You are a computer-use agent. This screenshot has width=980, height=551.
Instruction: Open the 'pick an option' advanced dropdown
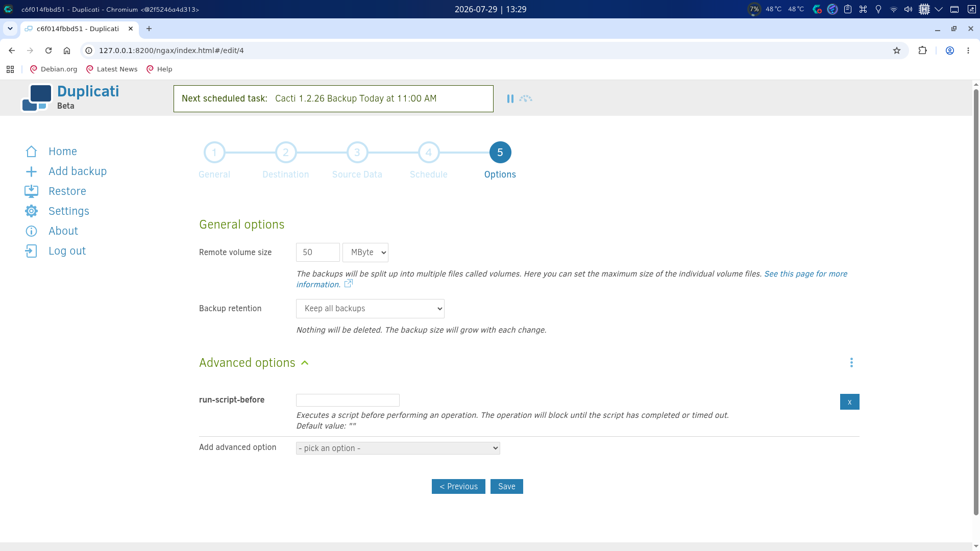[398, 448]
